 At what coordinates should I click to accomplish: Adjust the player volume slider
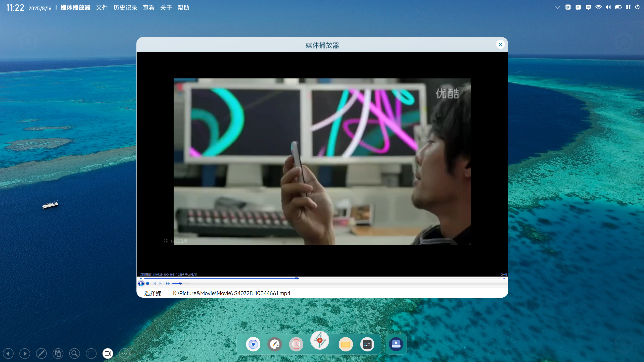pos(180,283)
